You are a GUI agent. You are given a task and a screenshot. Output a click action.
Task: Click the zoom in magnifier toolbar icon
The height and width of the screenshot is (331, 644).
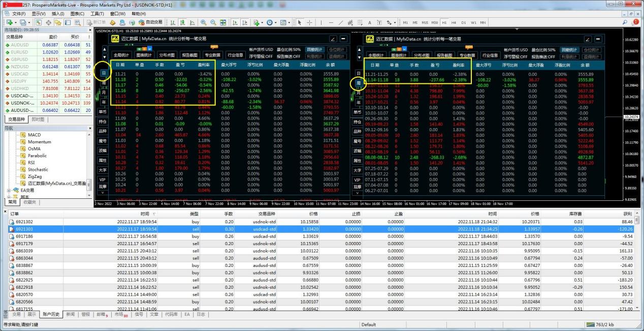pyautogui.click(x=203, y=22)
